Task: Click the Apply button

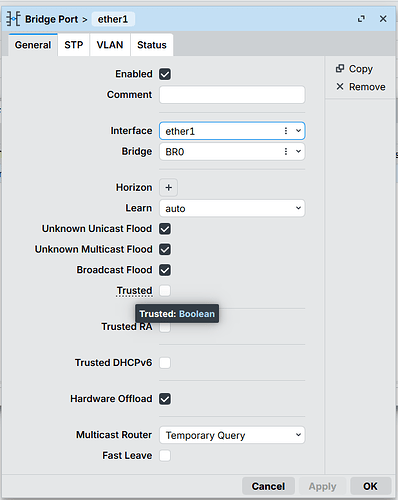Action: click(x=322, y=486)
